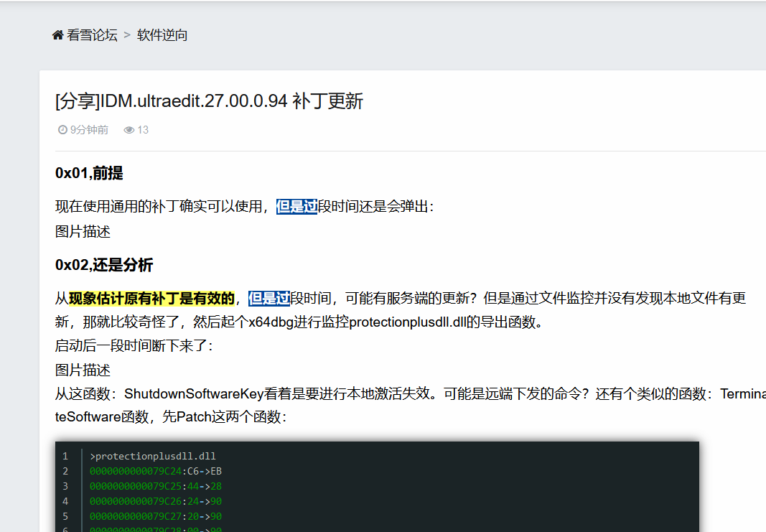Click code line >protectionplusdll.dll
The image size is (766, 532).
[153, 457]
